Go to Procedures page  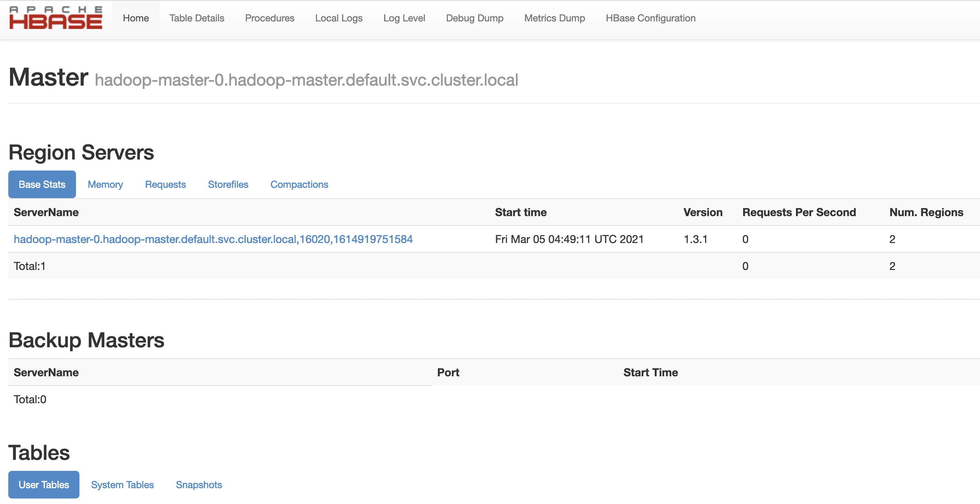coord(269,18)
